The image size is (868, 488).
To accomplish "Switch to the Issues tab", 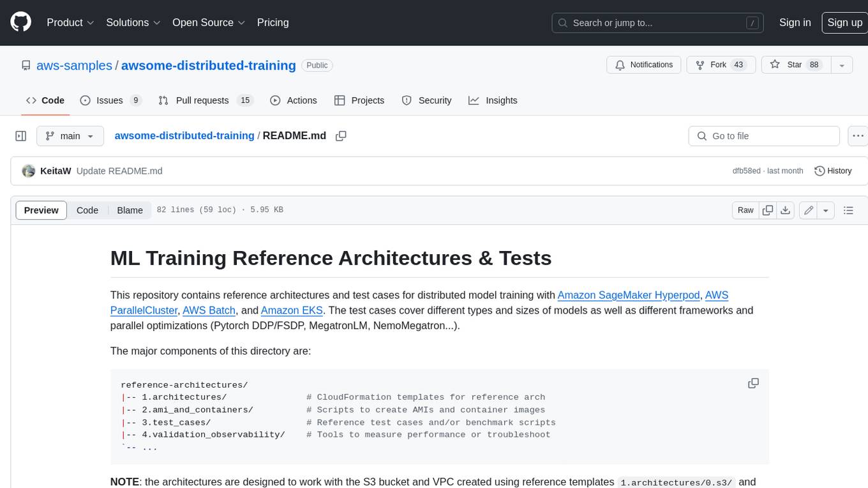I will (x=110, y=100).
